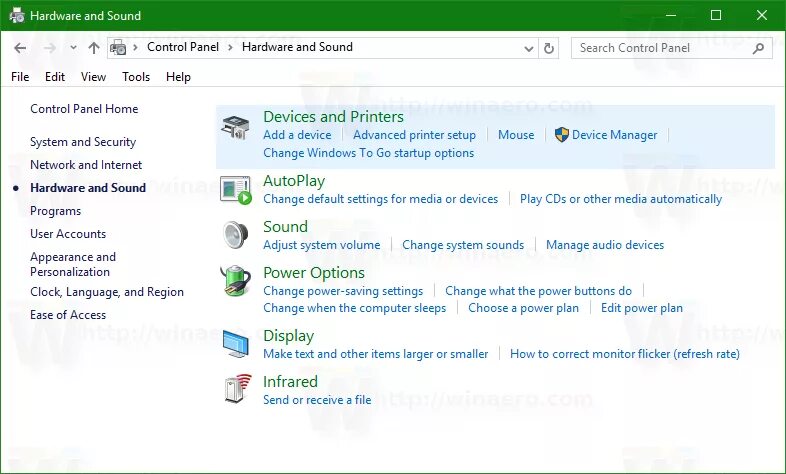Screen dimensions: 786x474
Task: Open Advanced printer setup
Action: (x=414, y=135)
